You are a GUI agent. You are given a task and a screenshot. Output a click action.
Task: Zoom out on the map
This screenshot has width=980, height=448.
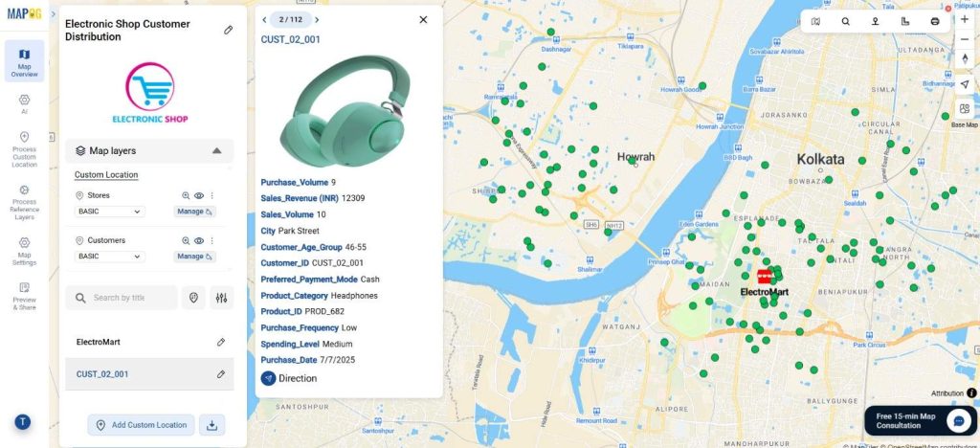tap(965, 38)
